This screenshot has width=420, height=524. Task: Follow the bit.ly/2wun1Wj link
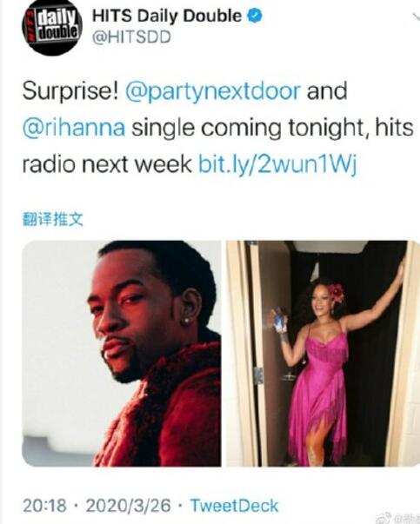278,164
